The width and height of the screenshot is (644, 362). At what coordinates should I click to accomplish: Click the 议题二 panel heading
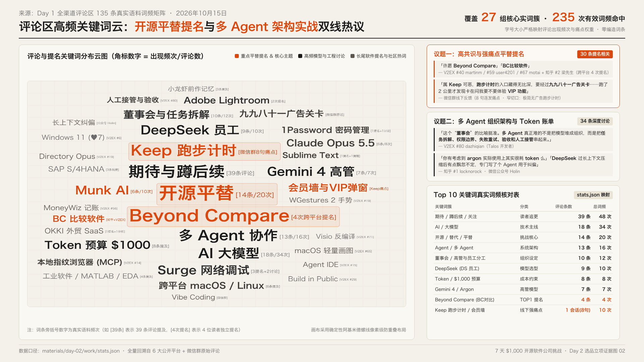tap(493, 121)
